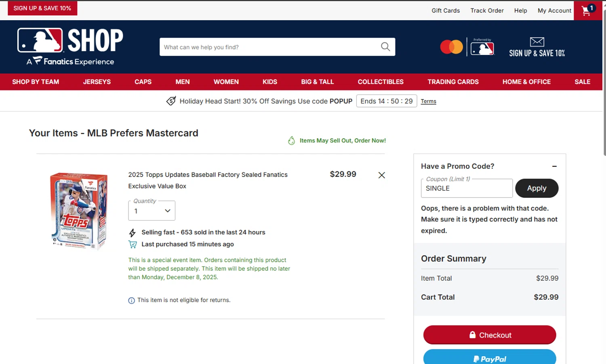Open the Trading Cards menu
This screenshot has height=364, width=606.
pos(453,82)
